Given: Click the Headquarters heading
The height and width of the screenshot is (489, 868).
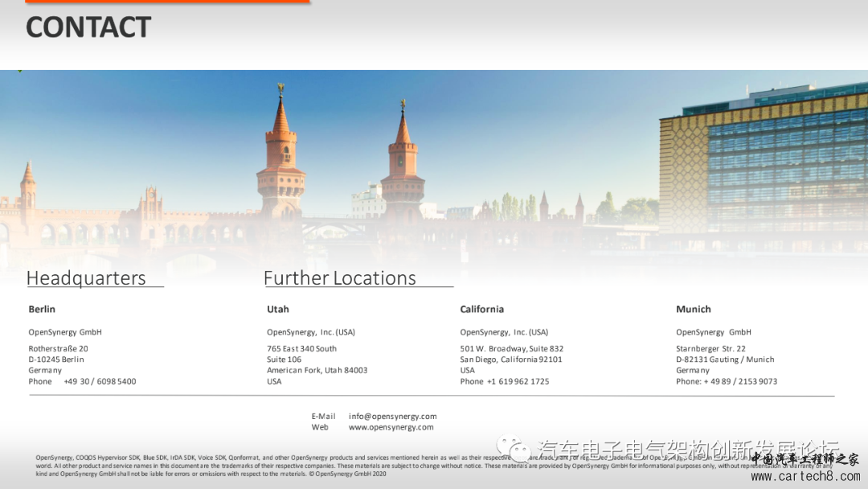Looking at the screenshot, I should pos(86,278).
